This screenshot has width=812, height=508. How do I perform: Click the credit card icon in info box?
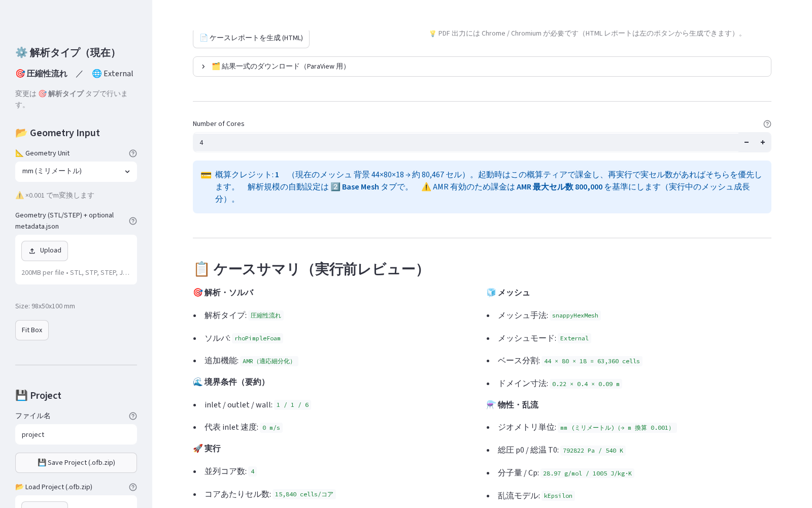tap(206, 175)
